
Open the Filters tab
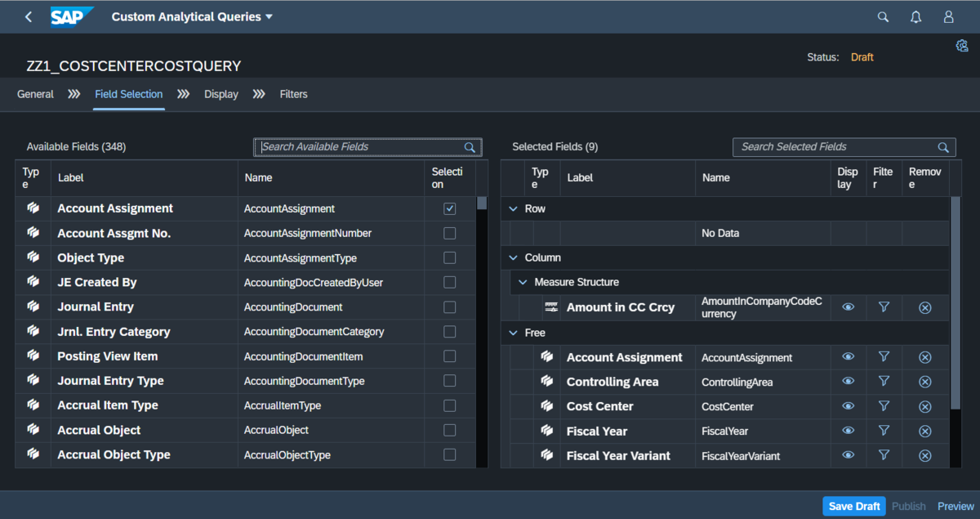(x=293, y=94)
